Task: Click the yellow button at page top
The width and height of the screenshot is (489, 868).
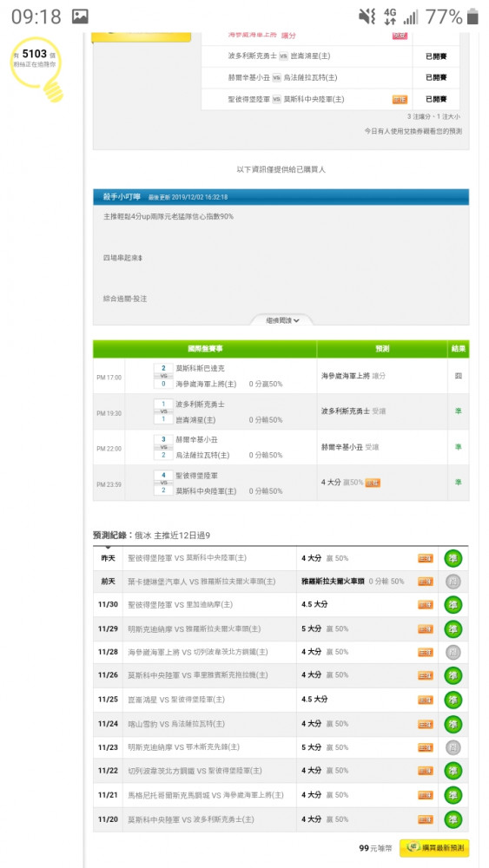Action: pyautogui.click(x=141, y=37)
